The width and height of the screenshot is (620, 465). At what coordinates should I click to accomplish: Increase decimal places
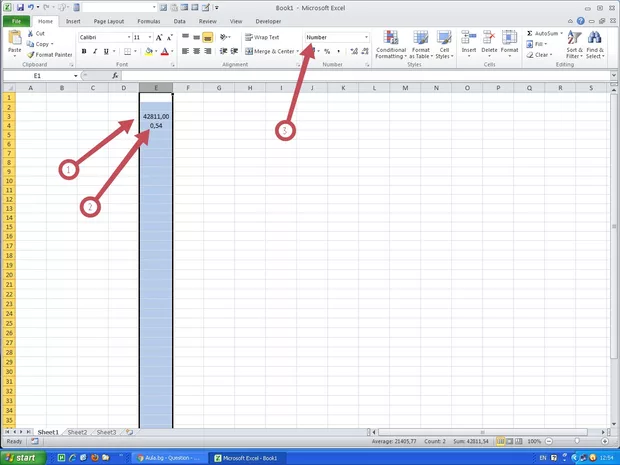click(x=354, y=51)
